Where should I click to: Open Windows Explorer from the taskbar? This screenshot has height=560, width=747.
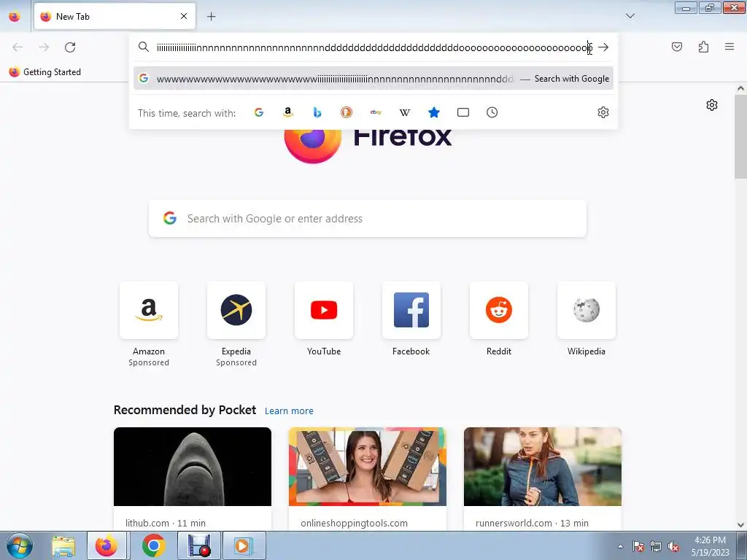pyautogui.click(x=63, y=546)
